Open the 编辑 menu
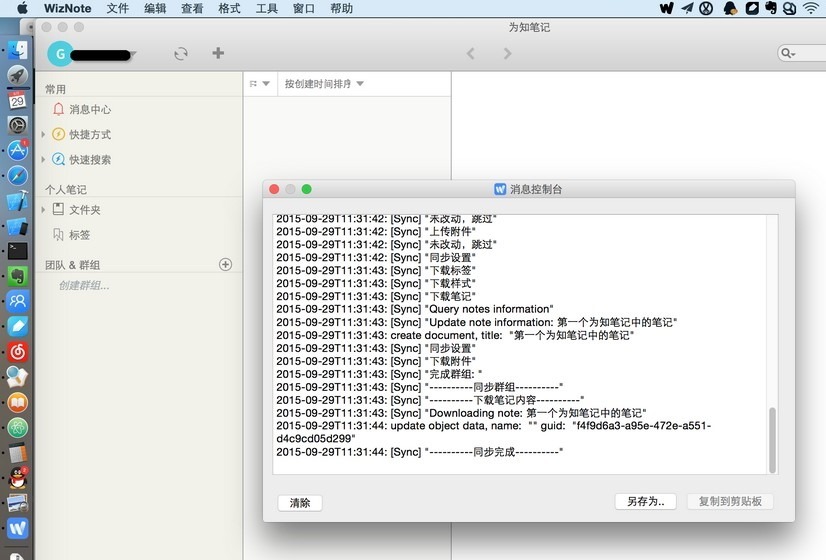Viewport: 826px width, 560px height. coord(155,8)
